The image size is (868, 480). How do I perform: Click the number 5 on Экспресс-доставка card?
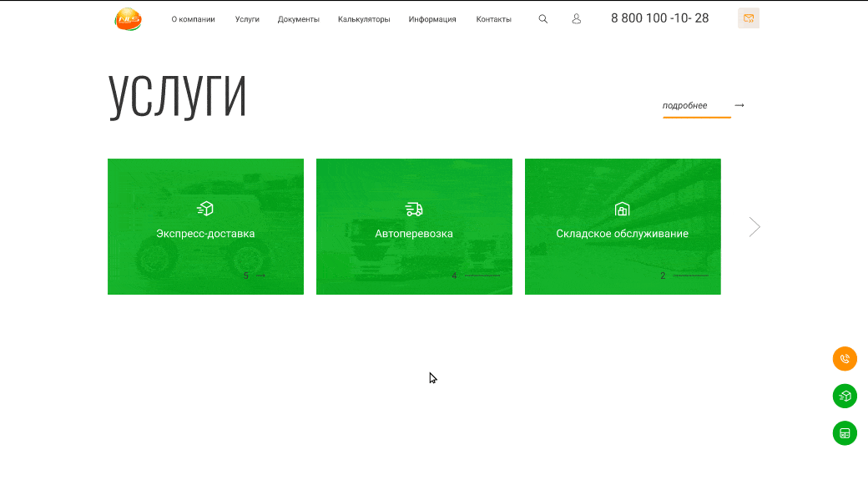click(245, 275)
